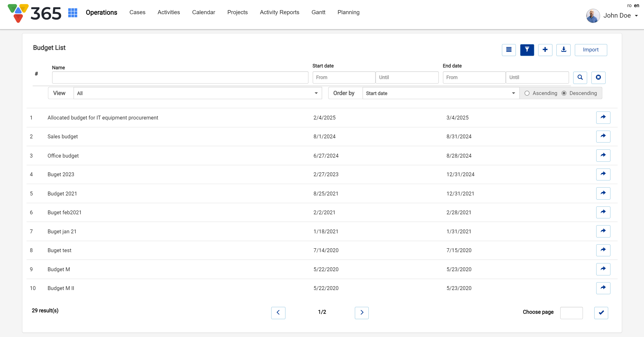Screen dimensions: 644x337
Task: Open the Activity Reports menu
Action: pyautogui.click(x=279, y=12)
